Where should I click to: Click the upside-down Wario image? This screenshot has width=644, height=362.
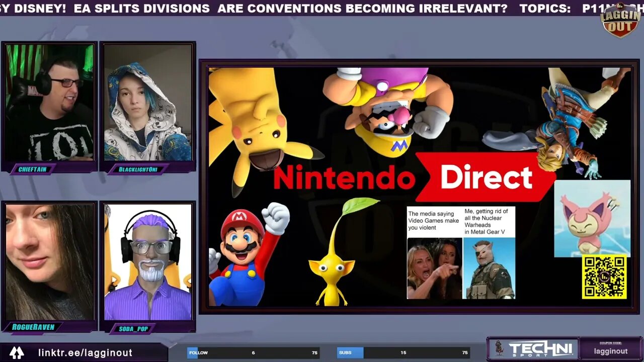tap(387, 111)
